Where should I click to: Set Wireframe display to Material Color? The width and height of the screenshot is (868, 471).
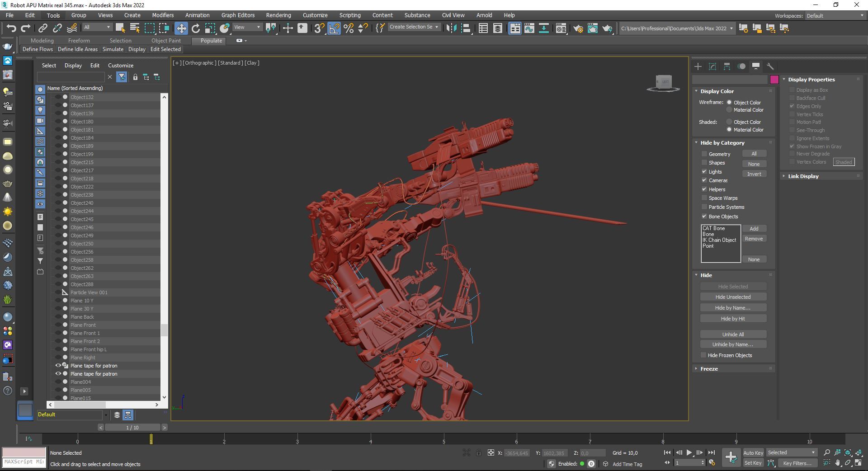coord(729,110)
